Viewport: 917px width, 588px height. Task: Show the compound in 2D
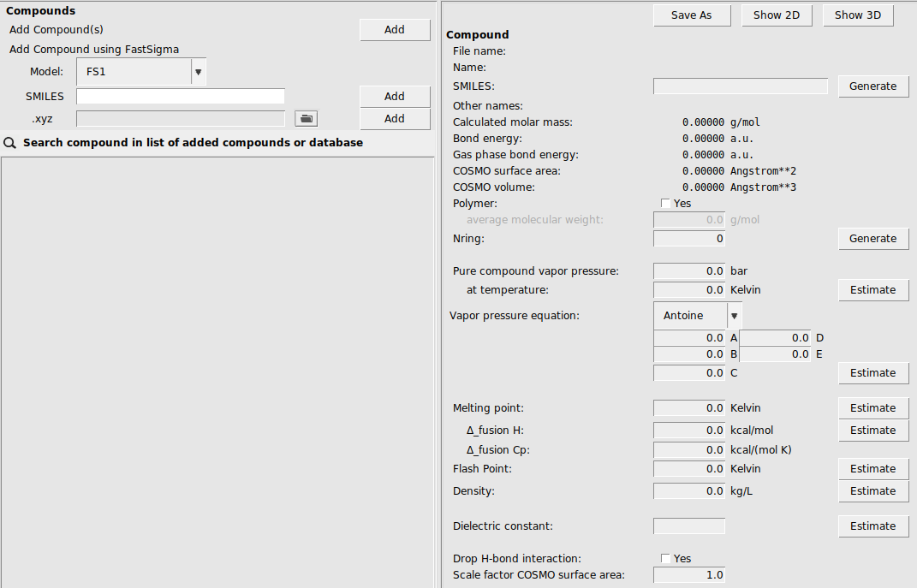tap(776, 15)
